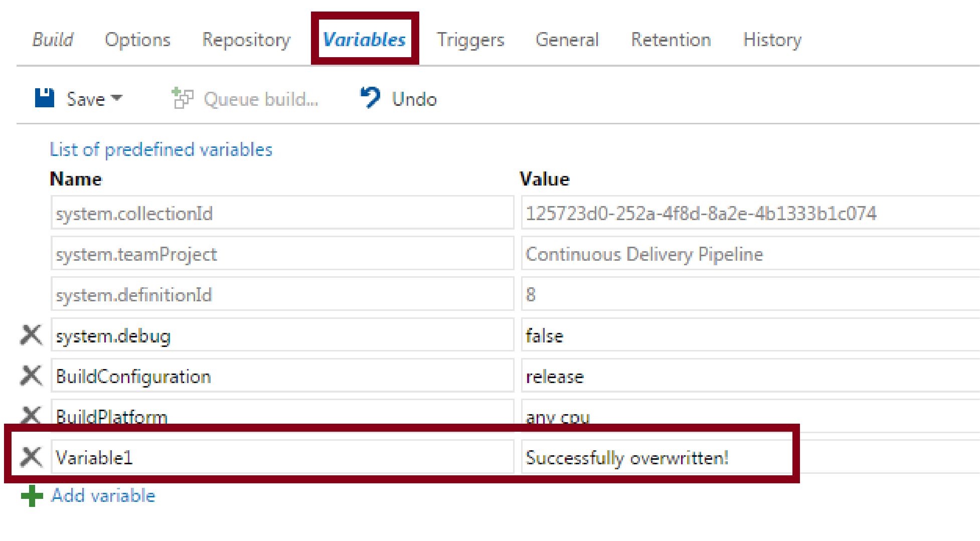Select the Queue build icon

182,98
